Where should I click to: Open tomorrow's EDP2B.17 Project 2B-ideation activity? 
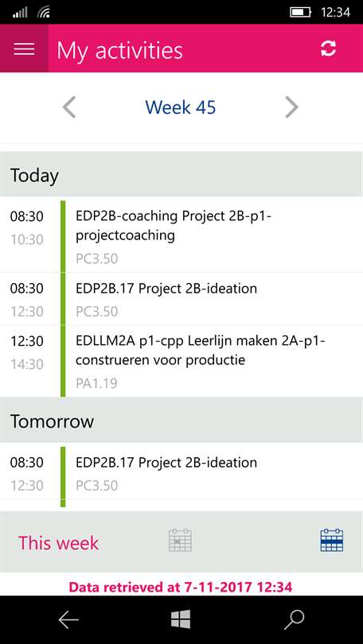pos(181,473)
